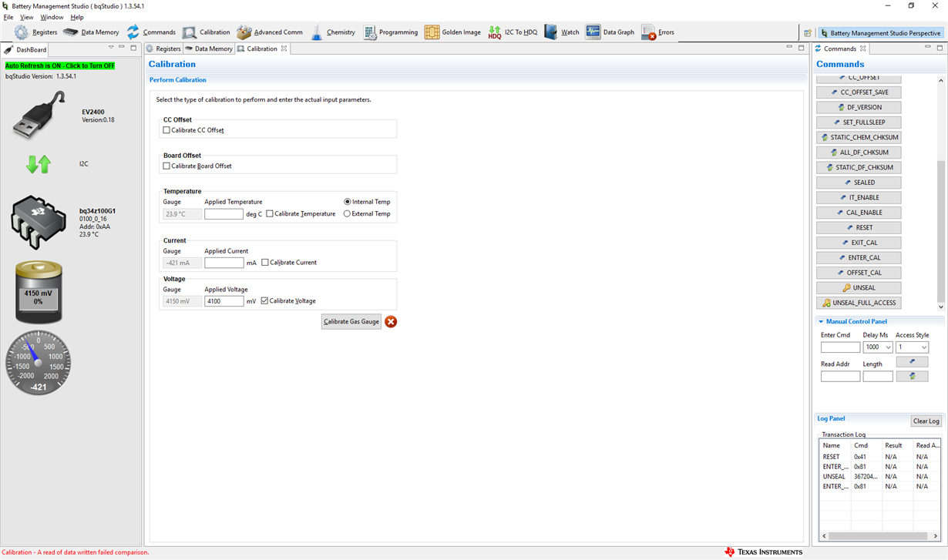Enable Calibrate Board Offset checkbox

pos(166,166)
